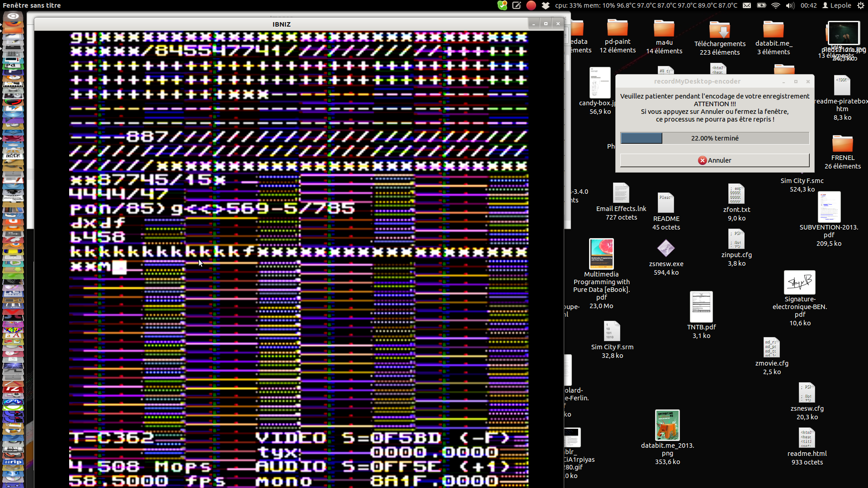Screen dimensions: 868x488
Task: Open the mail envelope indicator
Action: pos(747,5)
